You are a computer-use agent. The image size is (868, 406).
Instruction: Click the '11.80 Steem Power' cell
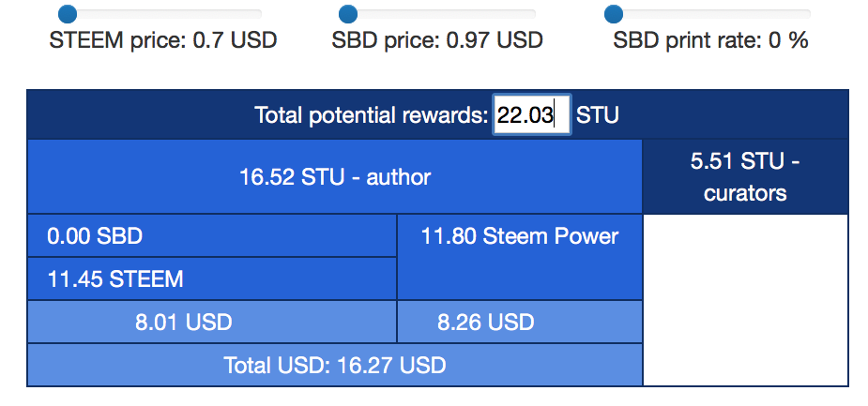520,236
